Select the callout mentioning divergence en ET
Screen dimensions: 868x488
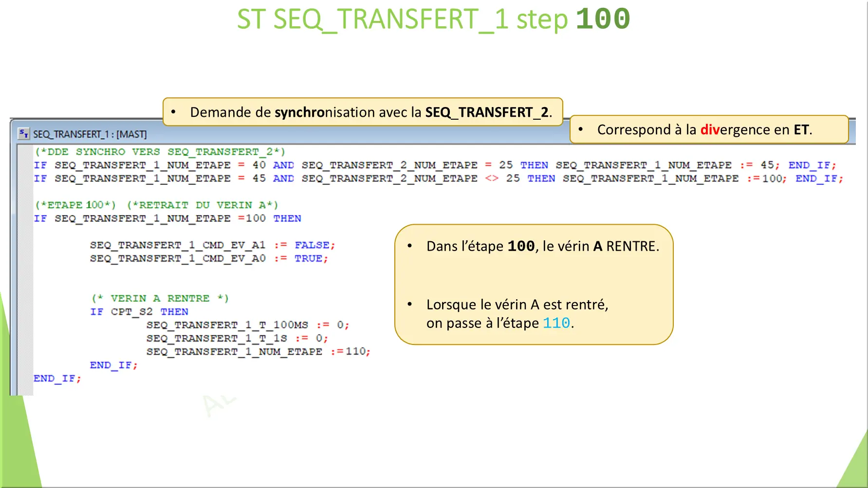[x=711, y=130]
